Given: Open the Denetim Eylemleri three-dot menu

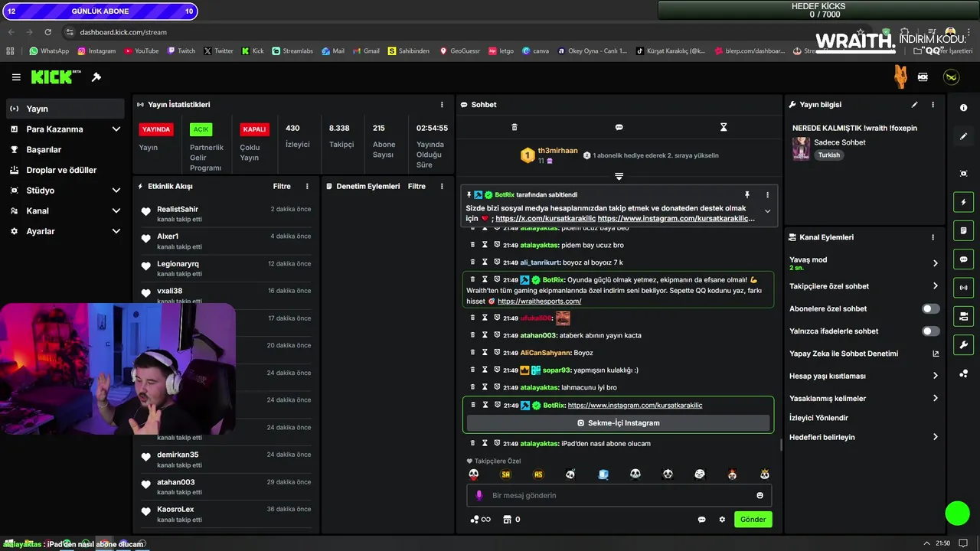Looking at the screenshot, I should [x=442, y=186].
